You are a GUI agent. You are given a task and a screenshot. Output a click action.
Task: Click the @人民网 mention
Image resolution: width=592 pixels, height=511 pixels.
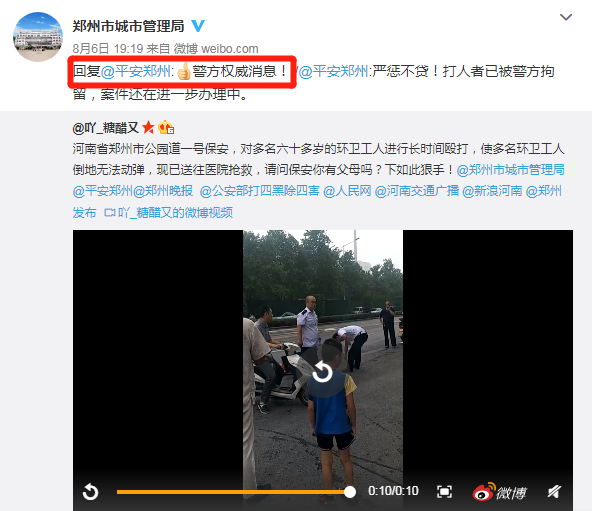(347, 191)
